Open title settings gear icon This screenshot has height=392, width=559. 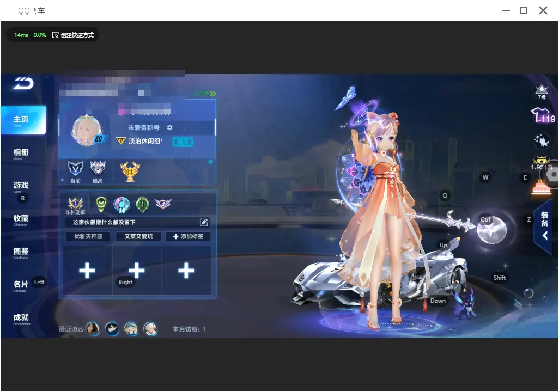[169, 127]
